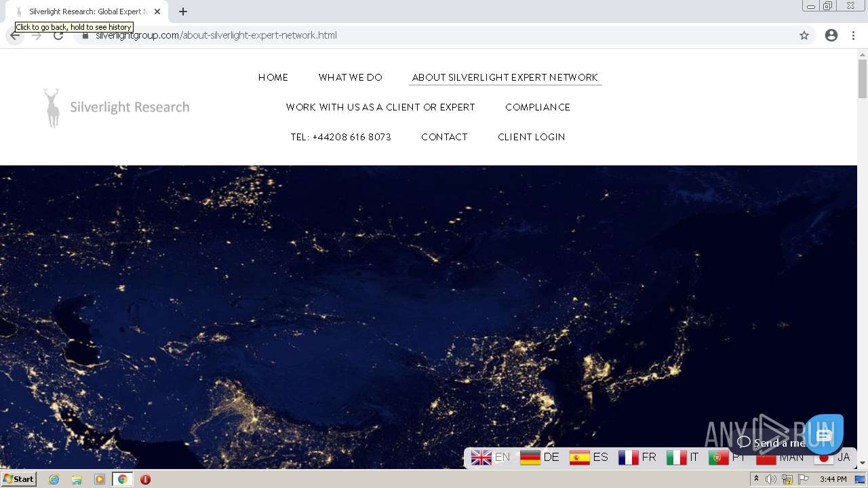Open the Chrome profile account icon
The image size is (868, 488).
coord(831,35)
